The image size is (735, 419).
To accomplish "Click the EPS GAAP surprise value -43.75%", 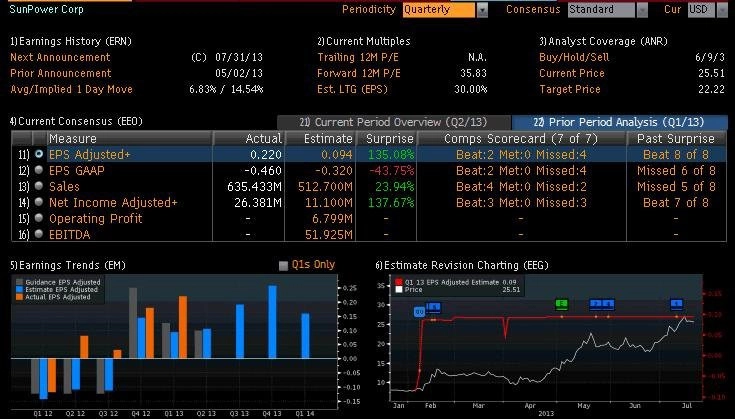I will pyautogui.click(x=392, y=171).
